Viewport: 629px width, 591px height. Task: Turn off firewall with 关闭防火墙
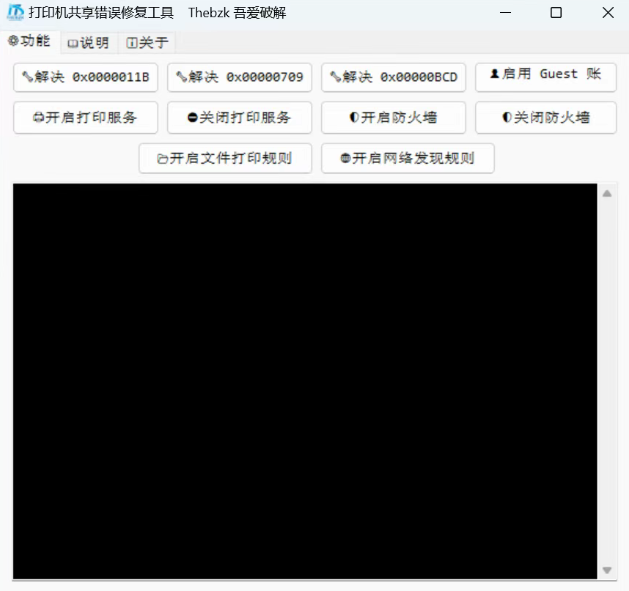coord(546,118)
